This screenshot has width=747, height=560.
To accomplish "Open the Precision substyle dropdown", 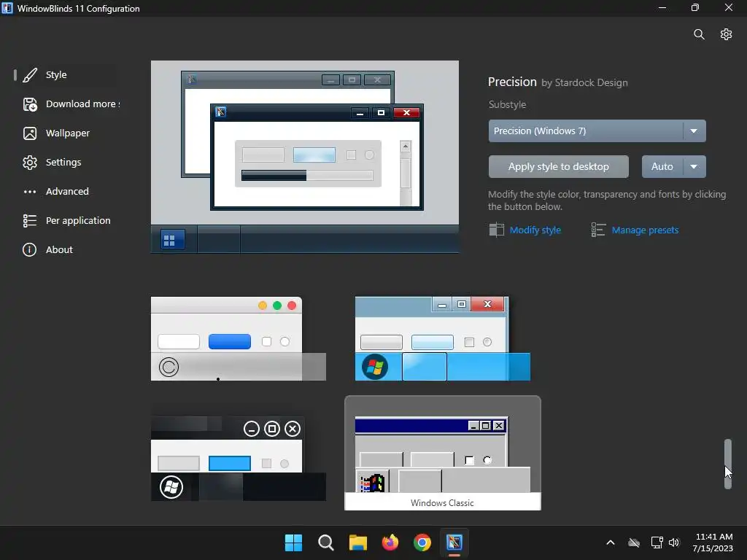I will point(597,131).
